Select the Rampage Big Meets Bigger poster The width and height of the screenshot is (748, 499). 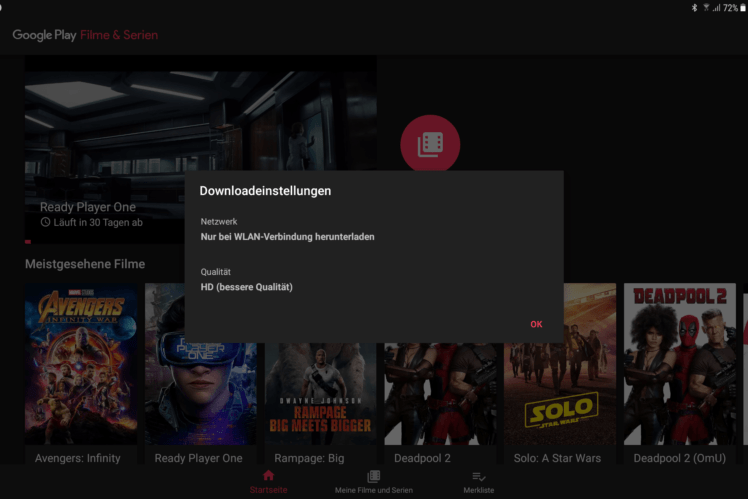coord(321,394)
